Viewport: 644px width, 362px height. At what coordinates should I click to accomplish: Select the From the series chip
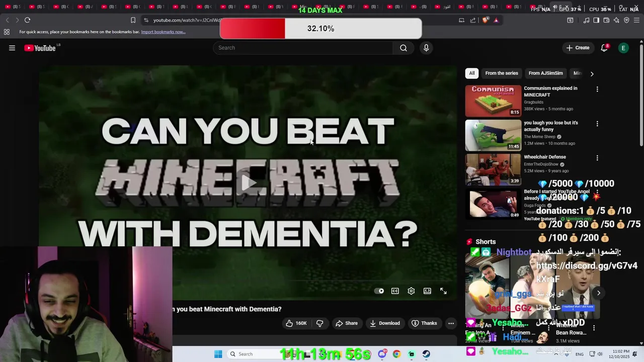pos(502,73)
